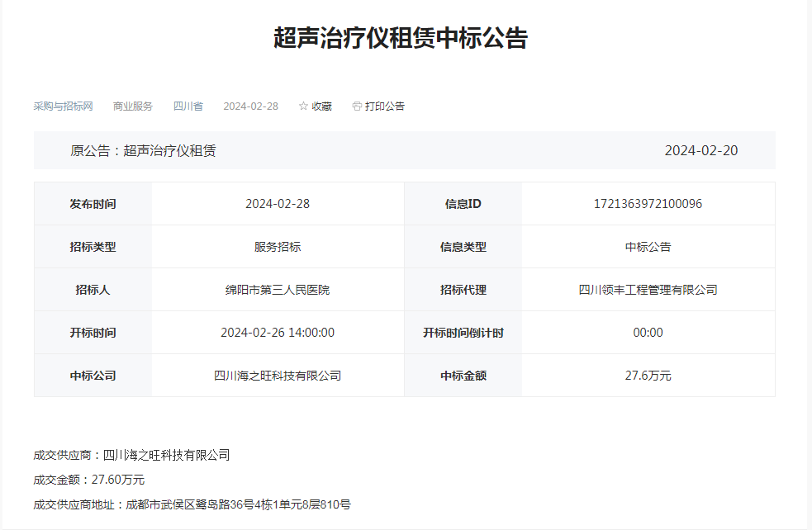Click the tenderer 绵阳市第三人民医院
Screen dimensions: 812x530
pos(278,290)
